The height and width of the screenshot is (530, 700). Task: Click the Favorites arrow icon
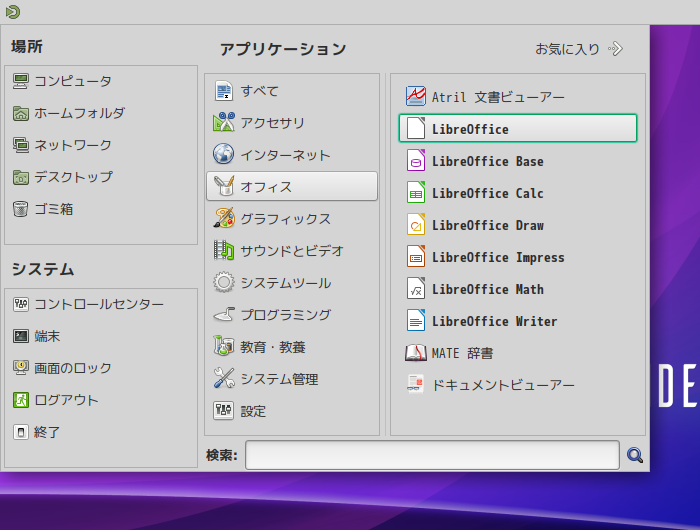616,49
